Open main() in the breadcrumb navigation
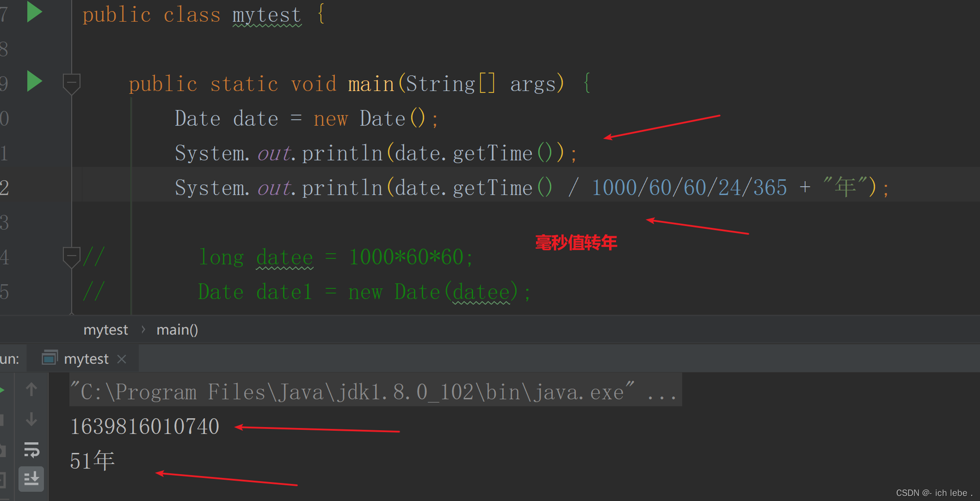Image resolution: width=980 pixels, height=501 pixels. point(178,330)
